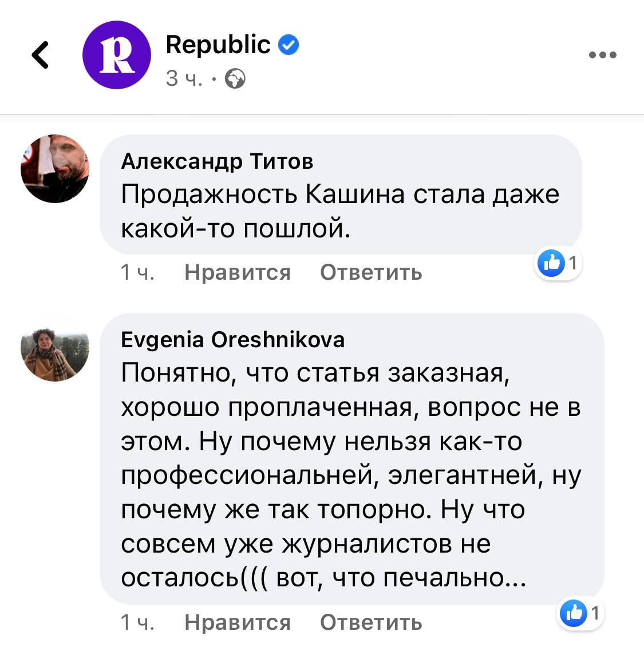Open Александр Титов's profile name
This screenshot has width=644, height=651.
218,161
